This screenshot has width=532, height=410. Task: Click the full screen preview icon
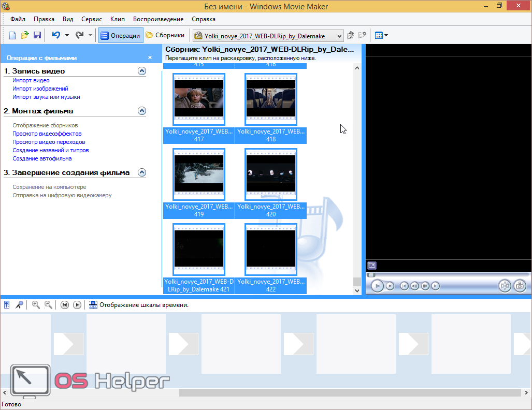click(371, 266)
